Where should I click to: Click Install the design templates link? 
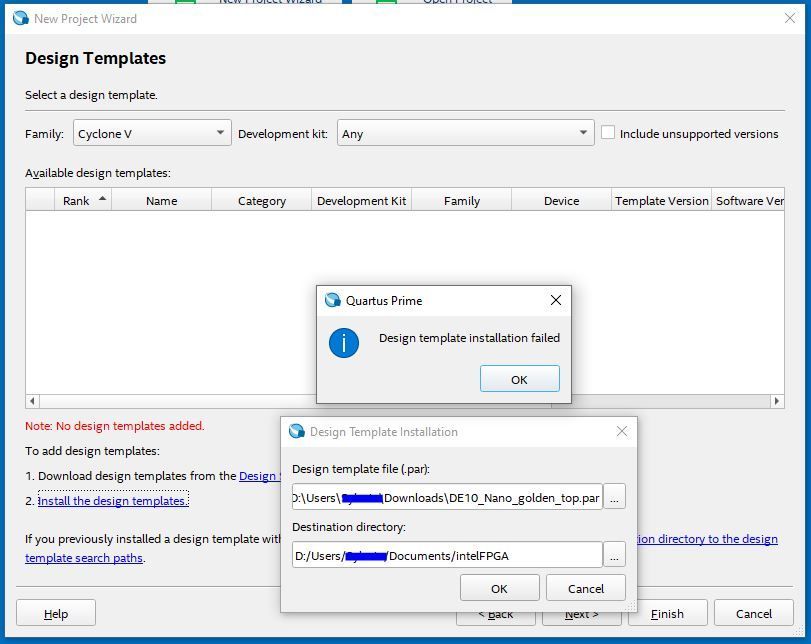[x=113, y=500]
